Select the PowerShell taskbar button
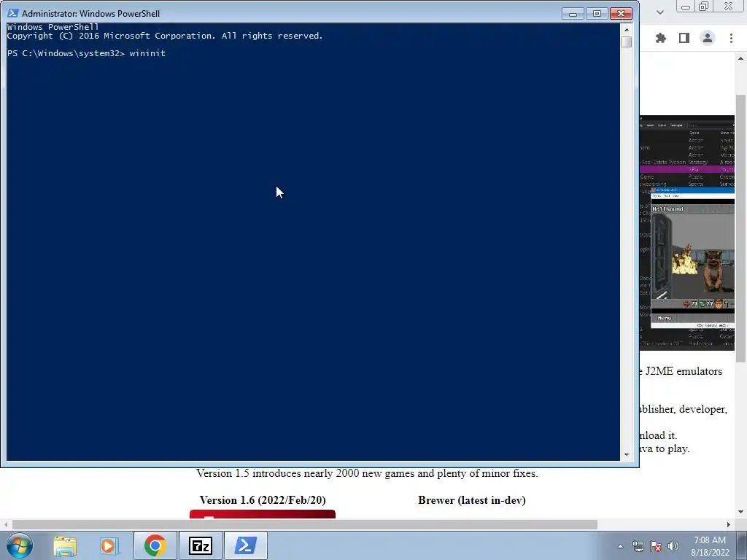Screen dimensions: 747x560 pos(245,545)
